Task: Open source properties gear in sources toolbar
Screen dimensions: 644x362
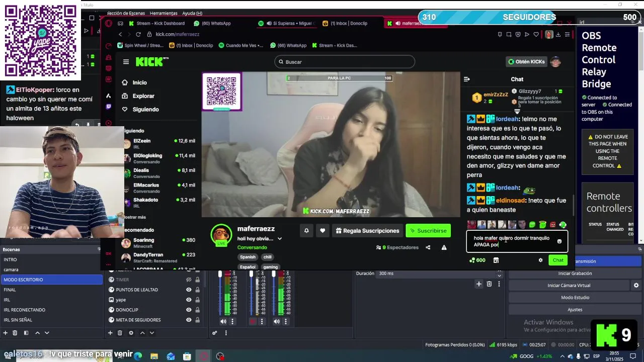Action: click(x=131, y=333)
